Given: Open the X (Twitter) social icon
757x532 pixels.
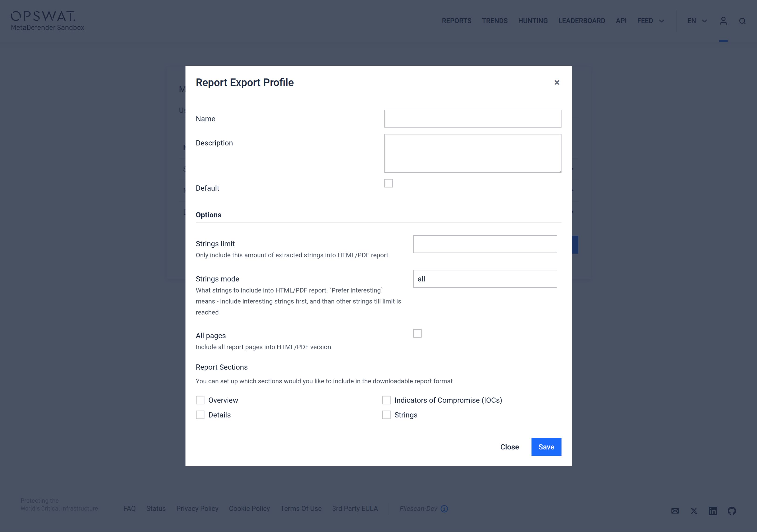Looking at the screenshot, I should point(694,511).
